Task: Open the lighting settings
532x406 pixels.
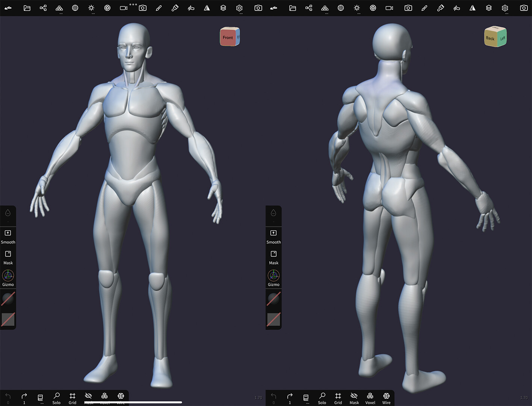Action: [91, 8]
